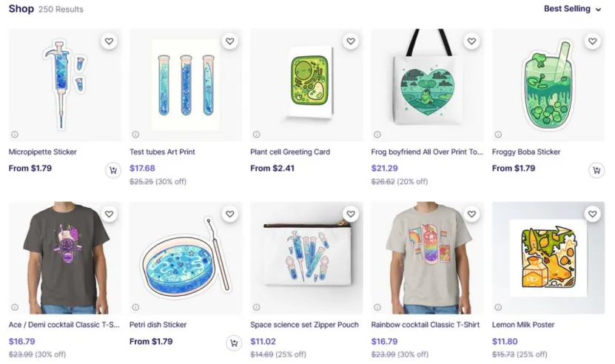Open info icon on Plant cell card

pyautogui.click(x=257, y=135)
